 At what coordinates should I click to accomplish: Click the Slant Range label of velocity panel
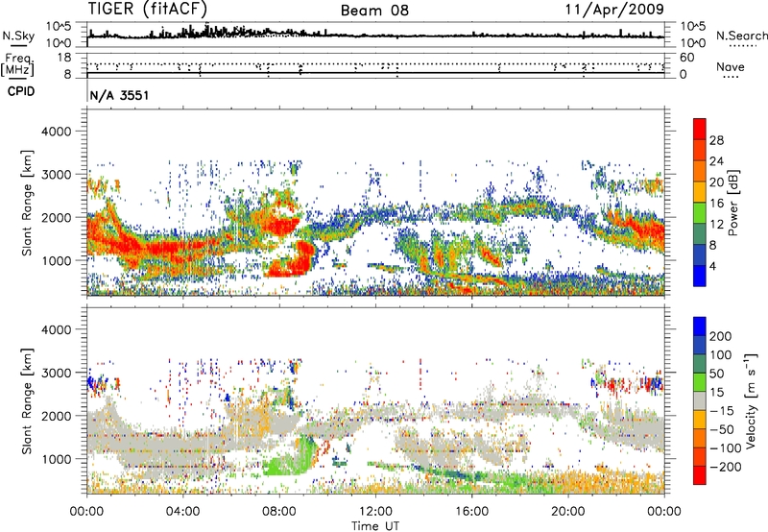pyautogui.click(x=27, y=401)
